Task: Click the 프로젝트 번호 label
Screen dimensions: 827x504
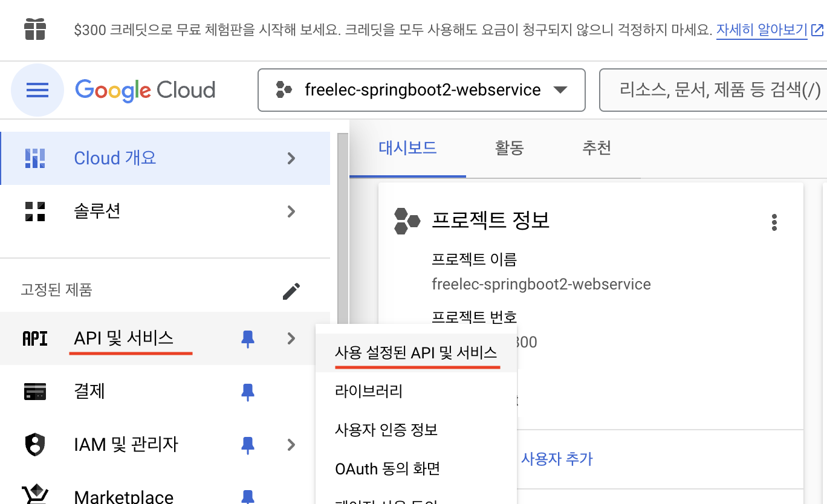Action: coord(475,317)
